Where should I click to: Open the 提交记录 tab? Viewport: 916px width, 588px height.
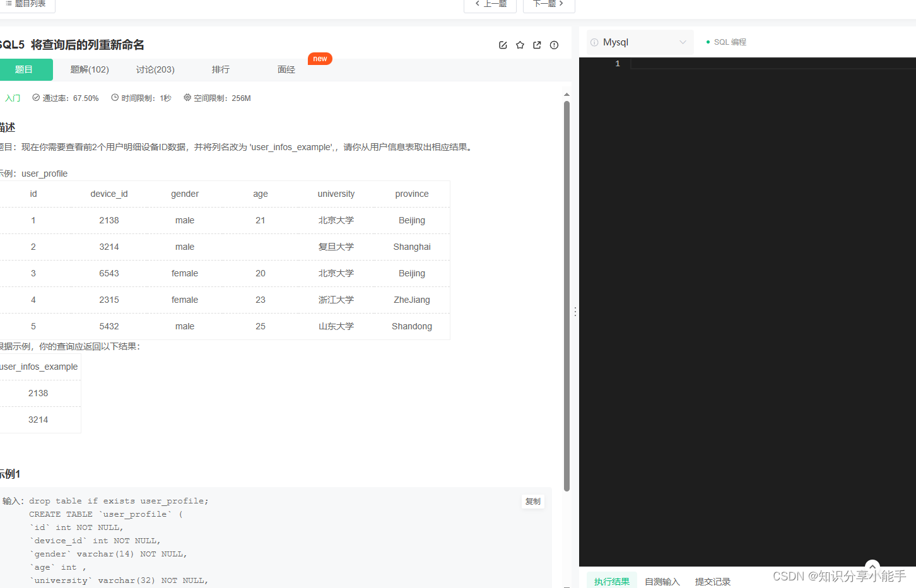click(x=713, y=581)
